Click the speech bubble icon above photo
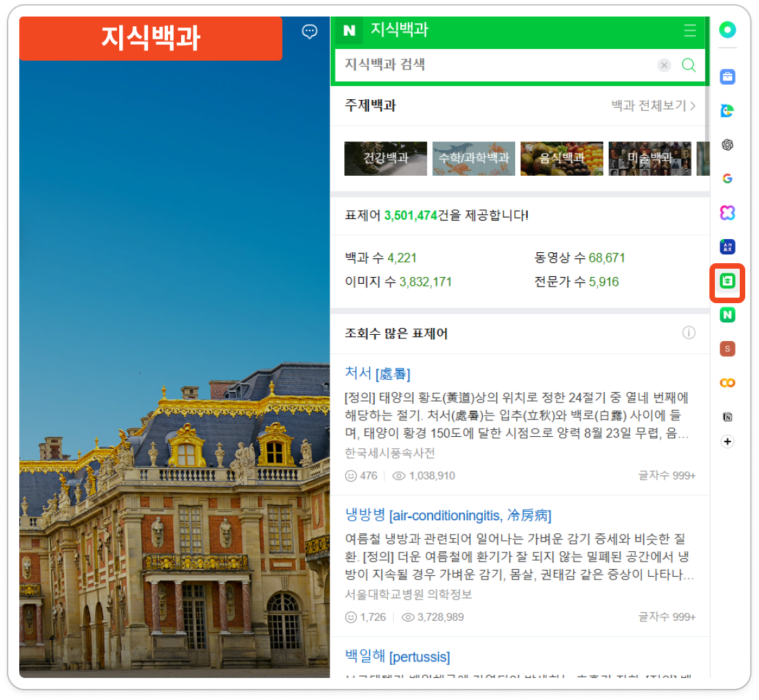Viewport: 759px width, 700px height. [x=310, y=32]
